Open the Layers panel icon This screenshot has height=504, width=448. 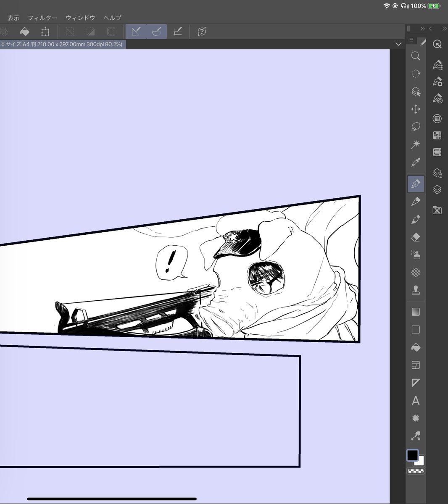[x=437, y=189]
